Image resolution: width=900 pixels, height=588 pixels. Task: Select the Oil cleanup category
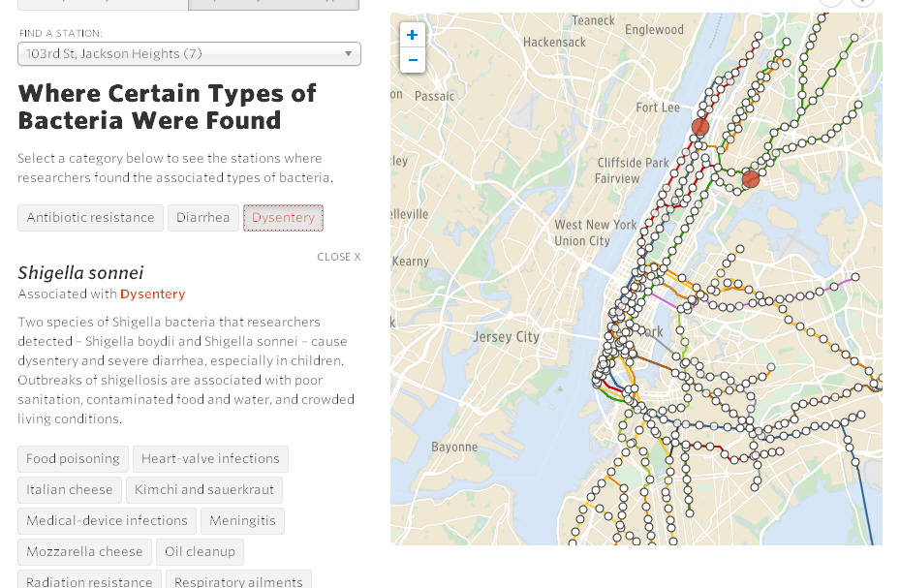(200, 552)
